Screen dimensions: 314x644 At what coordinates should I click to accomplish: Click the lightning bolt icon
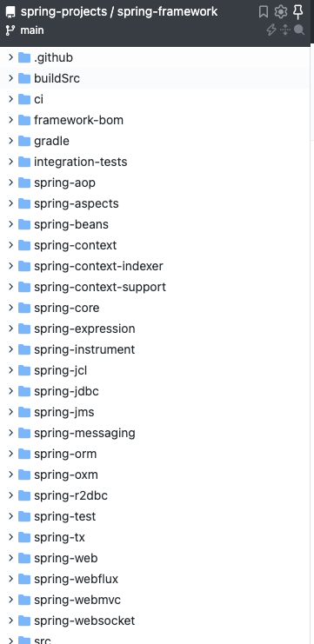271,30
